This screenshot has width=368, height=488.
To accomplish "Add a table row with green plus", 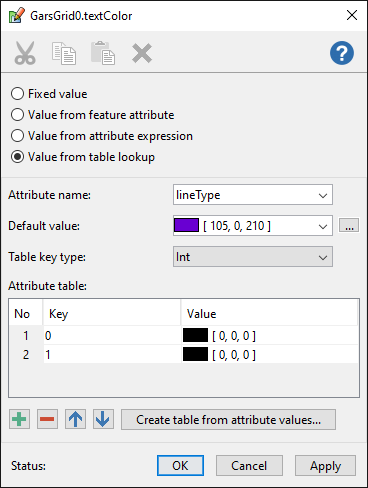I will point(19,419).
